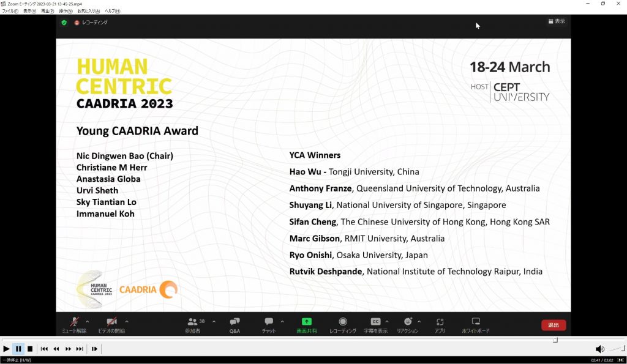
Task: Click the name "Urvi Sheth"
Action: [97, 191]
